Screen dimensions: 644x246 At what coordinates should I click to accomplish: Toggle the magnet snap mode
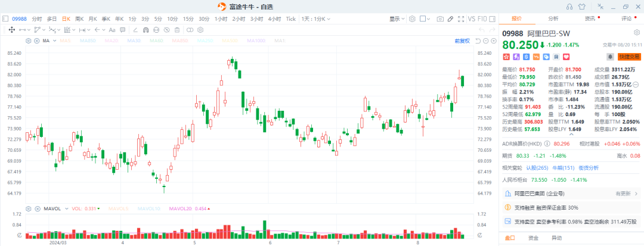tap(145, 30)
